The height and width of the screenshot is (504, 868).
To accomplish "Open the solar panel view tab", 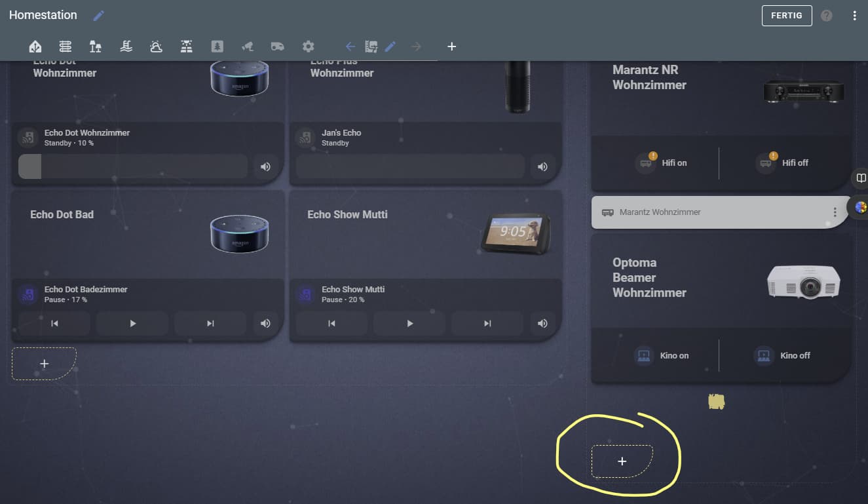I will point(187,47).
